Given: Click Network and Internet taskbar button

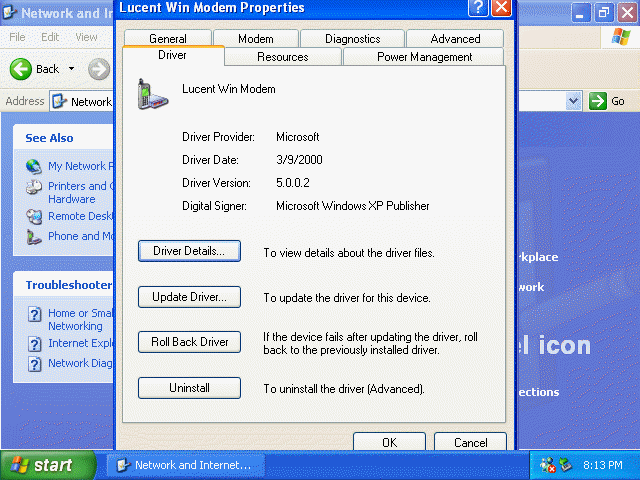Looking at the screenshot, I should tap(186, 465).
